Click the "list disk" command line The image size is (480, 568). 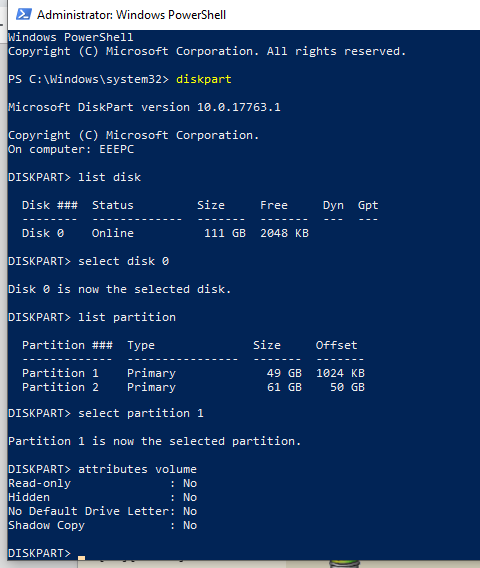click(x=74, y=177)
